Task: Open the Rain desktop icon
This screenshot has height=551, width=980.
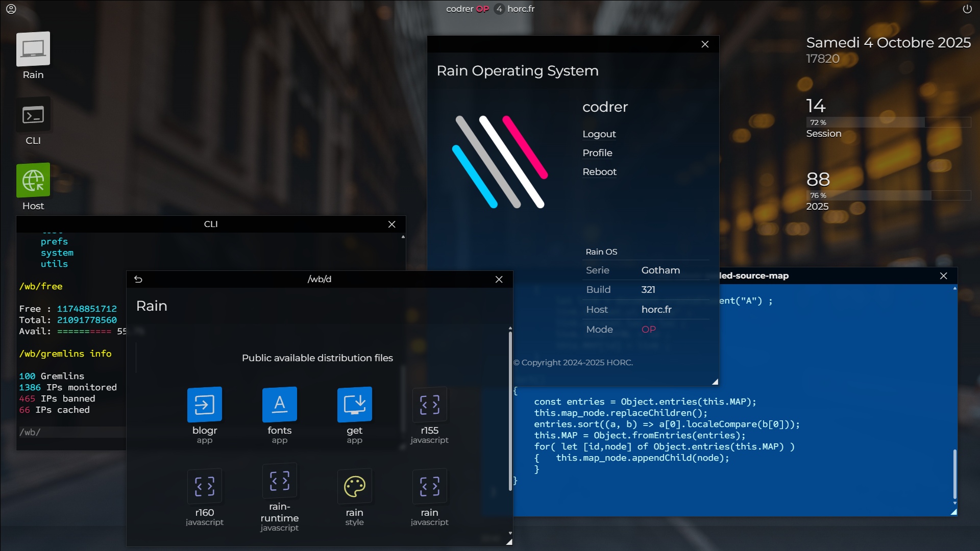Action: click(33, 49)
